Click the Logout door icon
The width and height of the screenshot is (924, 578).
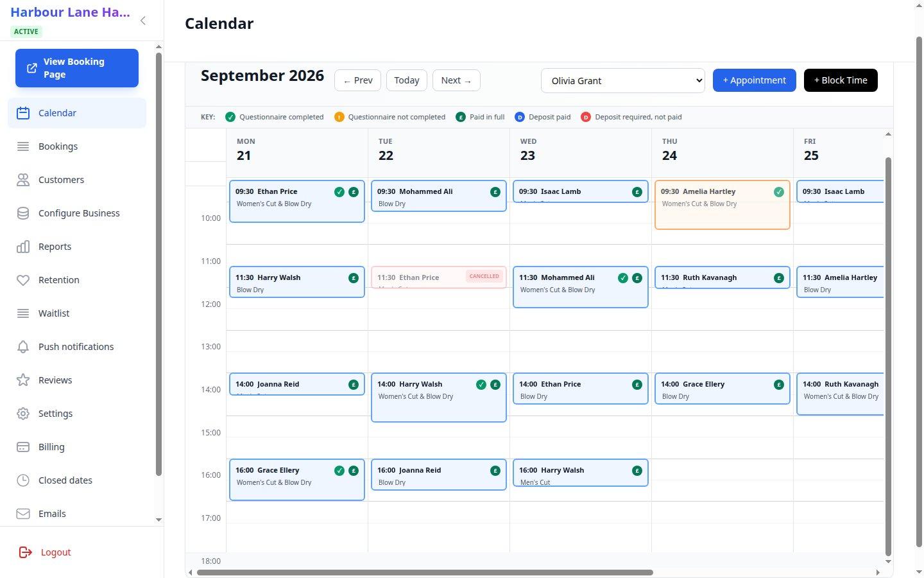coord(26,552)
